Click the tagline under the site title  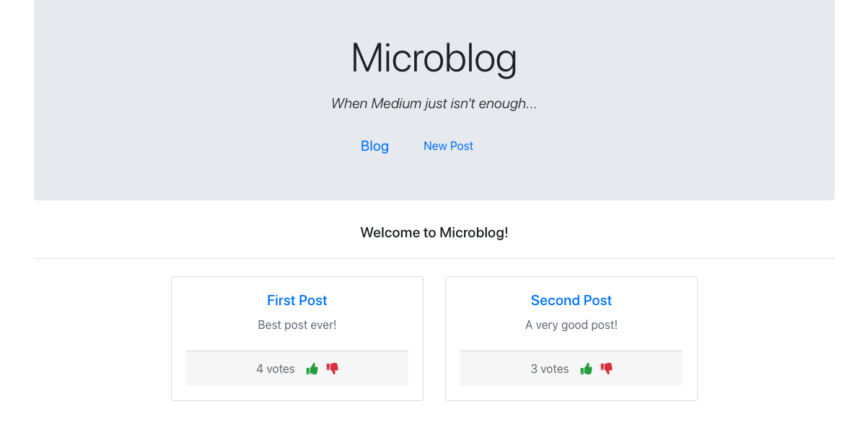(434, 103)
